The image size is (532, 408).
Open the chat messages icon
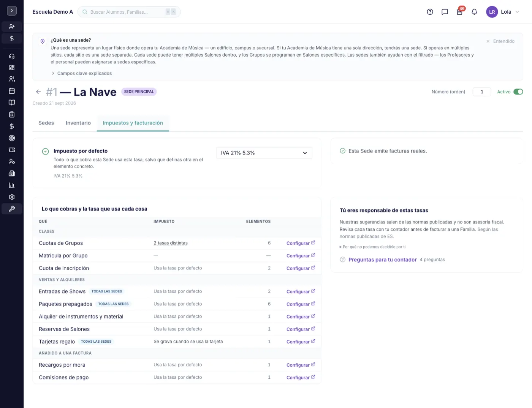click(x=445, y=12)
